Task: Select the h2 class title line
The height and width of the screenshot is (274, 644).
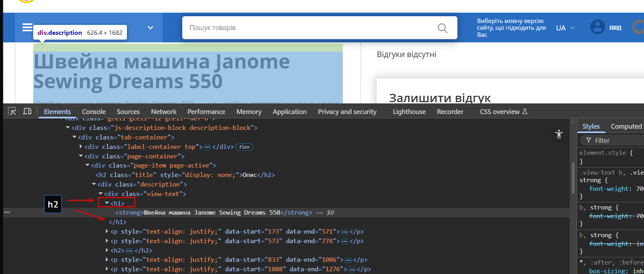Action: click(185, 175)
